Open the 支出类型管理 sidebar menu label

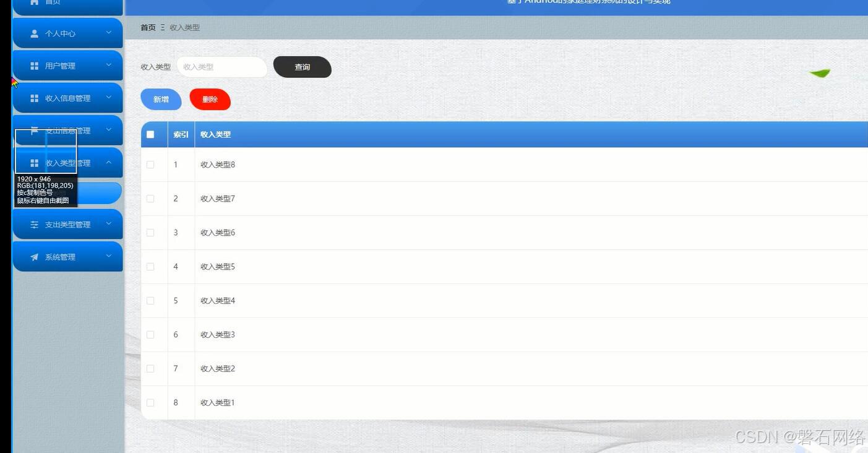click(x=68, y=225)
